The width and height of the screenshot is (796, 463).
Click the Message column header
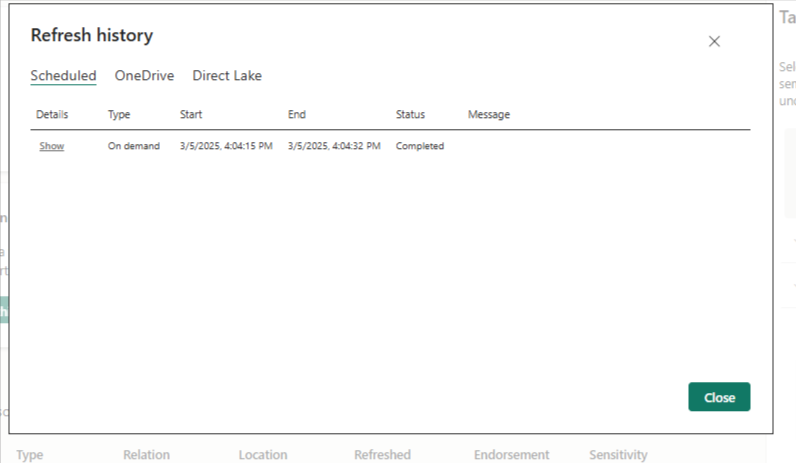[x=489, y=115]
